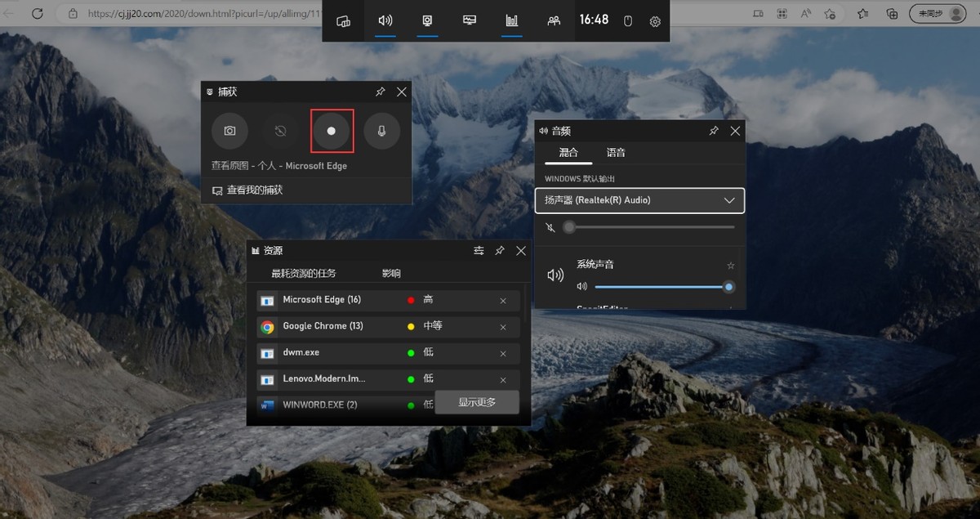Take a screenshot with the camera icon
The image size is (980, 519).
click(x=230, y=131)
